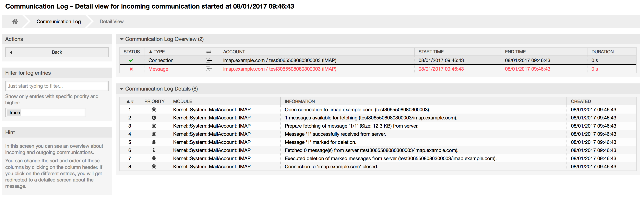Select the Detail View breadcrumb item

111,22
